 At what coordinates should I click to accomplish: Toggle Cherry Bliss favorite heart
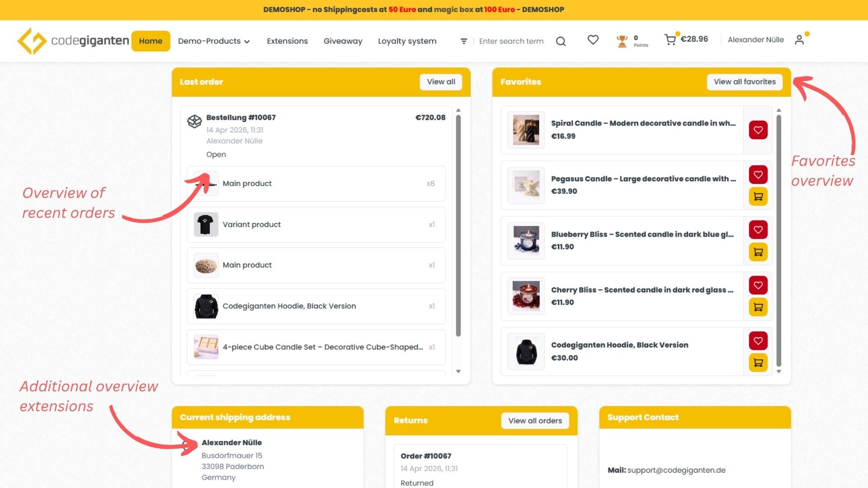click(x=758, y=285)
